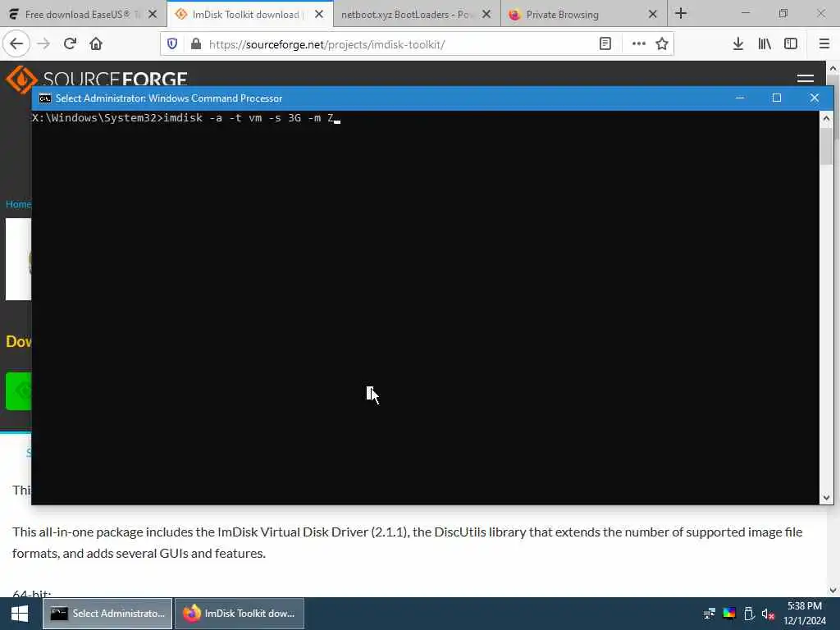Switch to ImDisk Toolkit download tab
The width and height of the screenshot is (840, 630).
coord(250,14)
